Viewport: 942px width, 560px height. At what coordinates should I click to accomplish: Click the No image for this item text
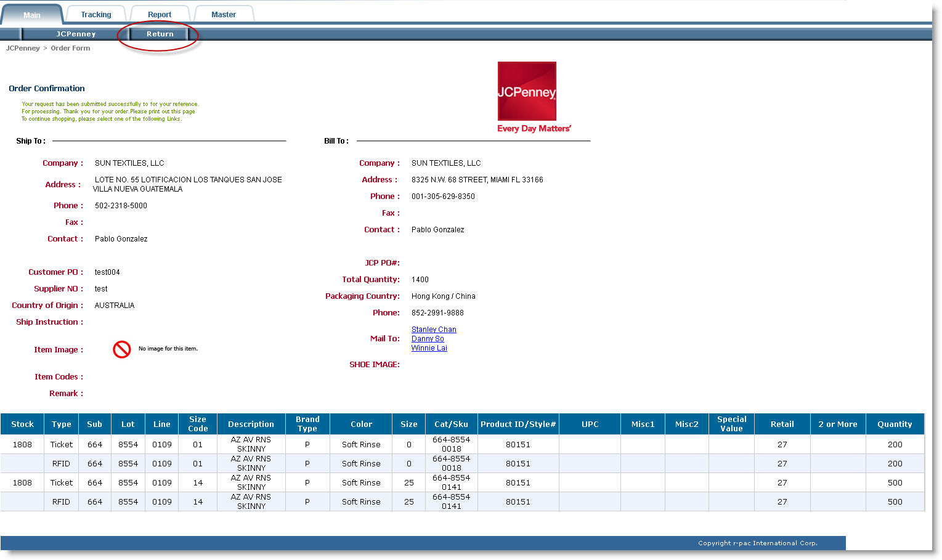168,349
